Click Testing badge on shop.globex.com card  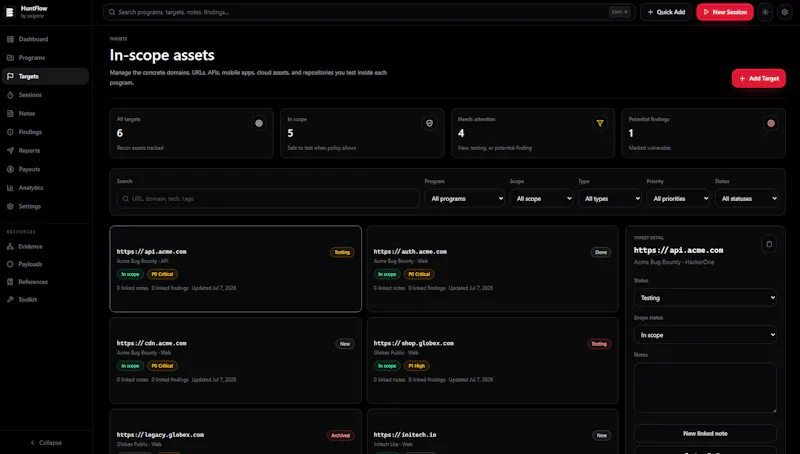click(599, 344)
